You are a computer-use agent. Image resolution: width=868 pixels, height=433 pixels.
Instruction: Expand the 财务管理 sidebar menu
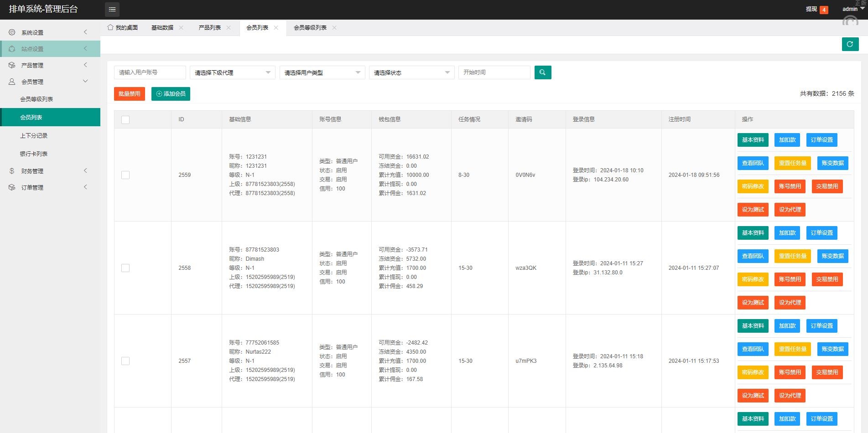click(50, 171)
